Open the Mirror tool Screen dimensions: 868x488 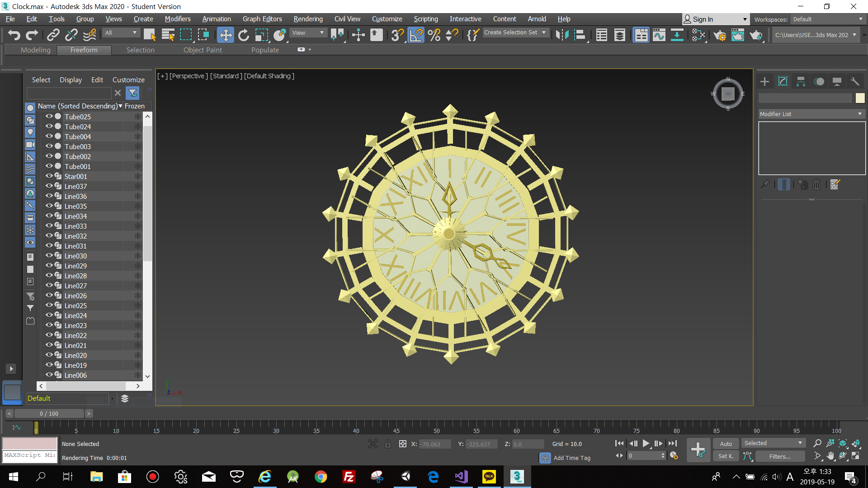(562, 35)
